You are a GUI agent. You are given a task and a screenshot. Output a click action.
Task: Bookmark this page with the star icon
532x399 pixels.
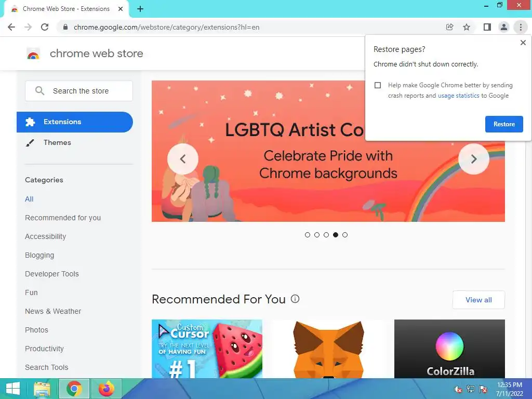[x=467, y=27]
